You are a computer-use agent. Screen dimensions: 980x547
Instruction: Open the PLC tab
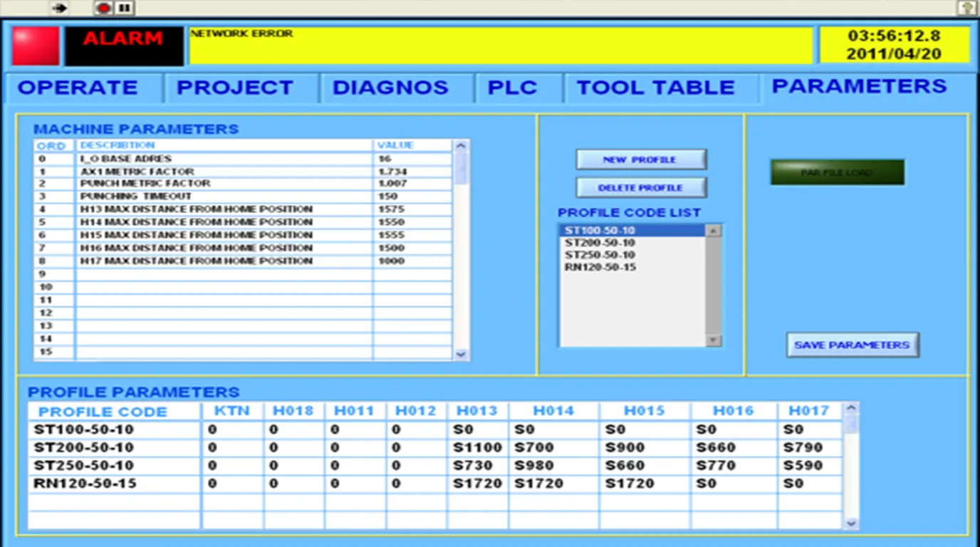pos(512,88)
